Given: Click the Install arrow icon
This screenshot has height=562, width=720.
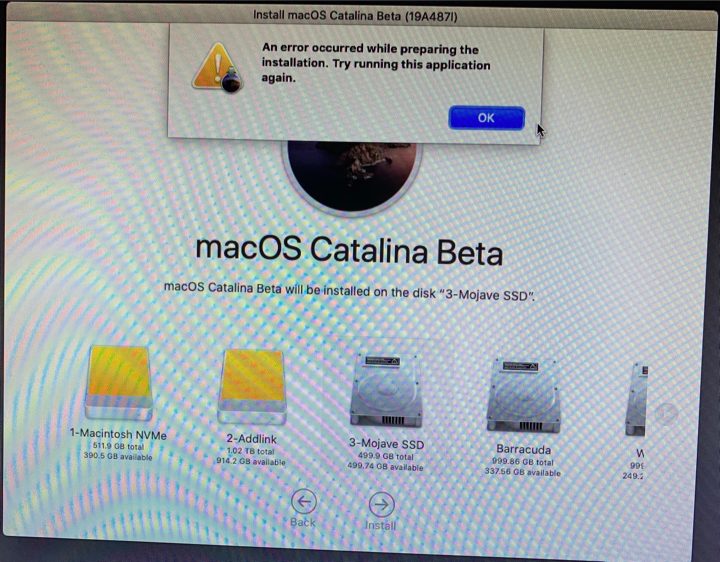Looking at the screenshot, I should (382, 504).
